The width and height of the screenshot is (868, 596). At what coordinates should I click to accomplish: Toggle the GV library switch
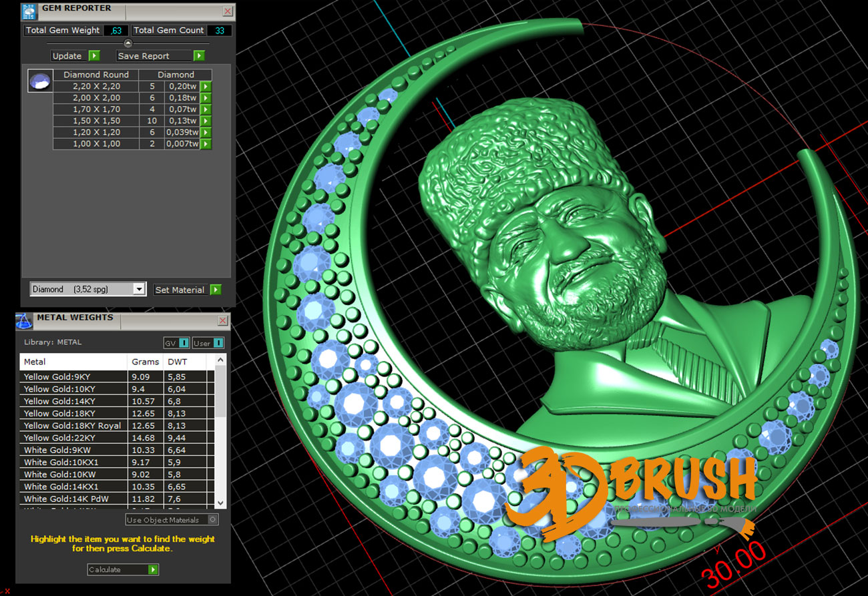click(x=177, y=343)
